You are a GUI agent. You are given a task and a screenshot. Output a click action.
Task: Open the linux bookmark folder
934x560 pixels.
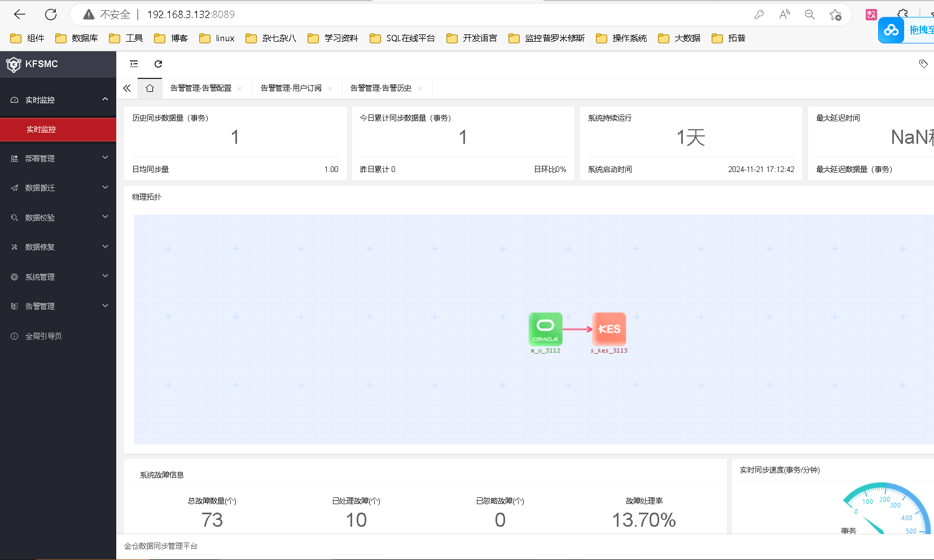[217, 38]
